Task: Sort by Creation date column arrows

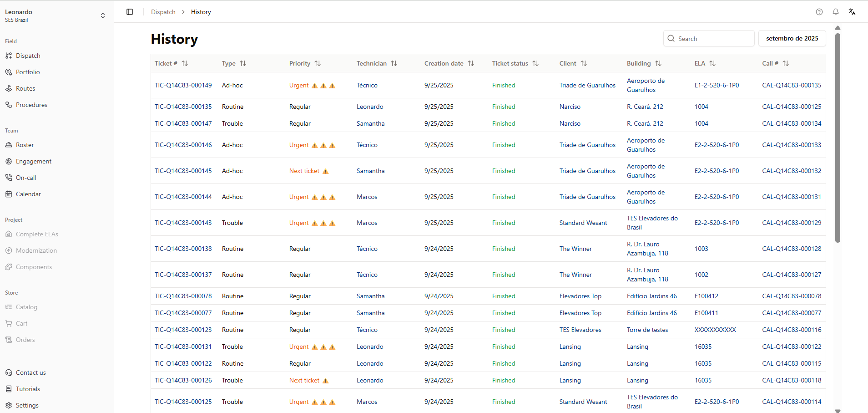Action: (x=471, y=64)
